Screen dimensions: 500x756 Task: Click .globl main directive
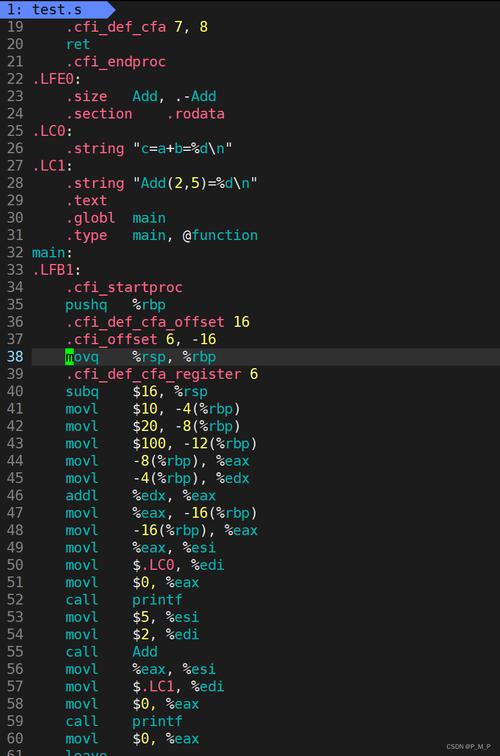[115, 218]
